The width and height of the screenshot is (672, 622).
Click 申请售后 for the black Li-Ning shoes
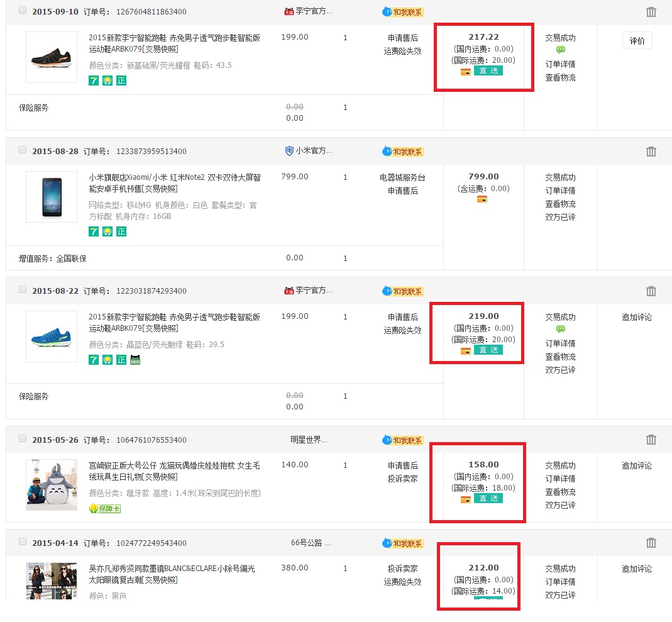pyautogui.click(x=402, y=38)
